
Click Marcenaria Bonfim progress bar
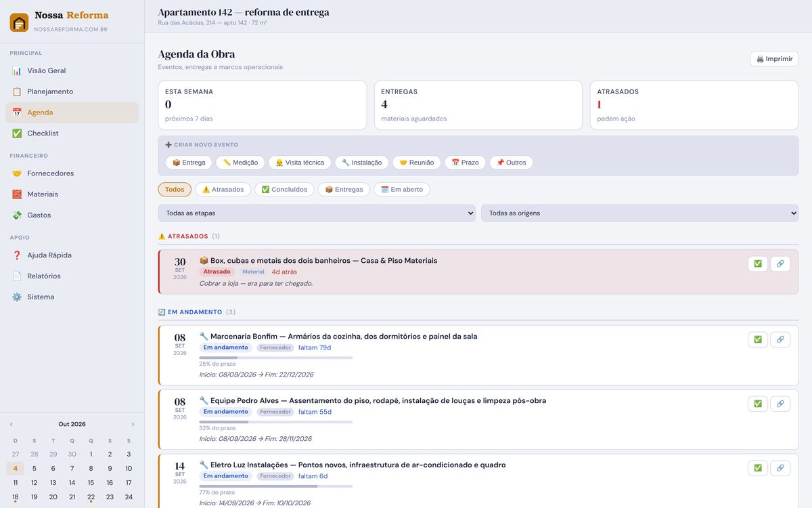coord(276,358)
